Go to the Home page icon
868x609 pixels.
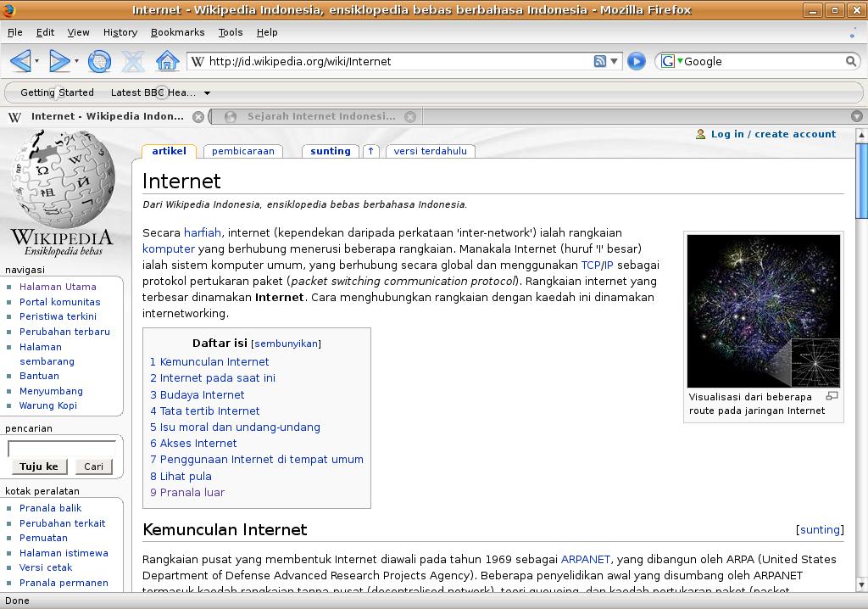point(167,61)
